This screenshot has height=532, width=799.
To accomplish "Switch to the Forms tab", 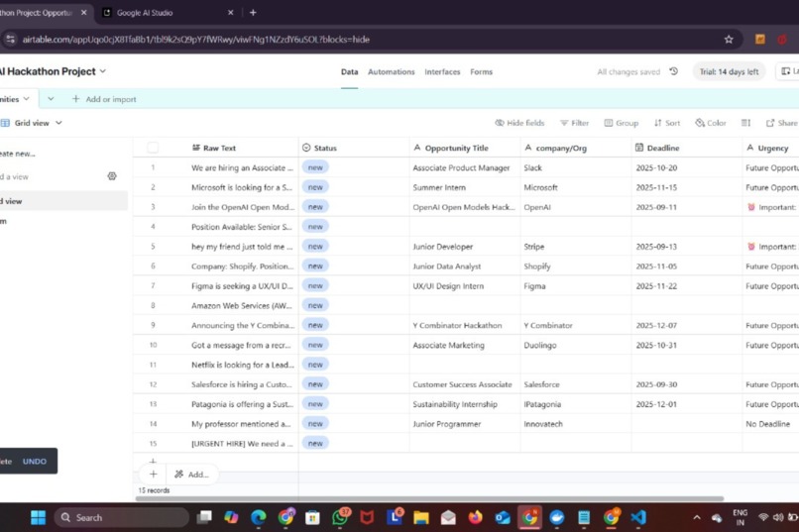I will [x=481, y=71].
